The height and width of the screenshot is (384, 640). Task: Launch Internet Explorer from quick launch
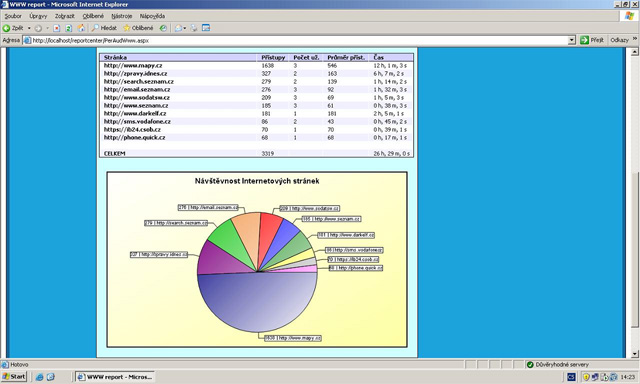[40, 377]
